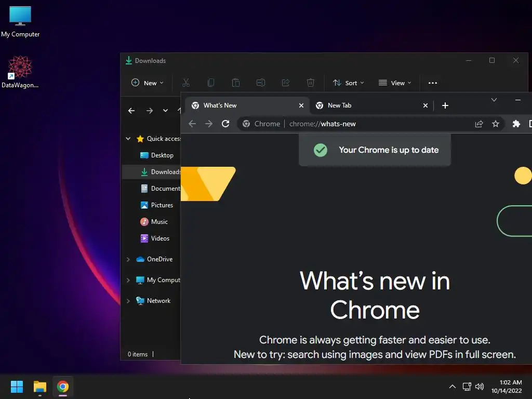Select Videos in navigation pane

pyautogui.click(x=155, y=238)
